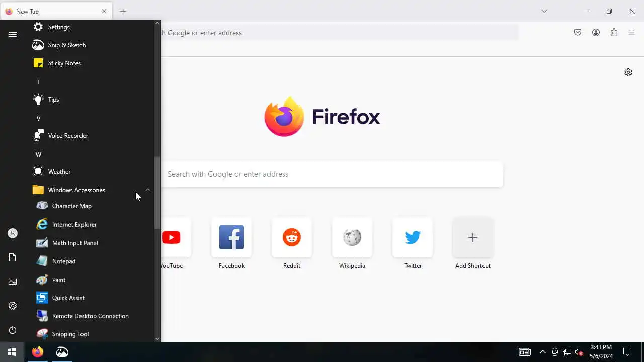Jump to letter W section header

pyautogui.click(x=38, y=155)
